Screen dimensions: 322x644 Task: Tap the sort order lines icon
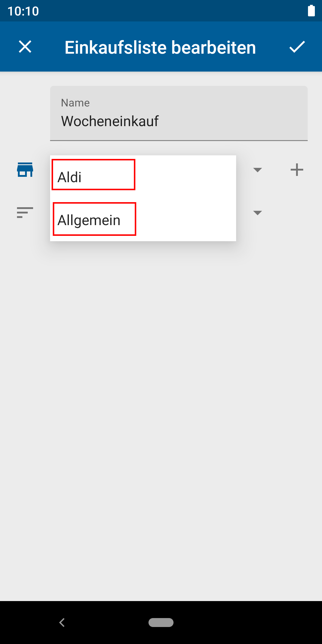25,213
